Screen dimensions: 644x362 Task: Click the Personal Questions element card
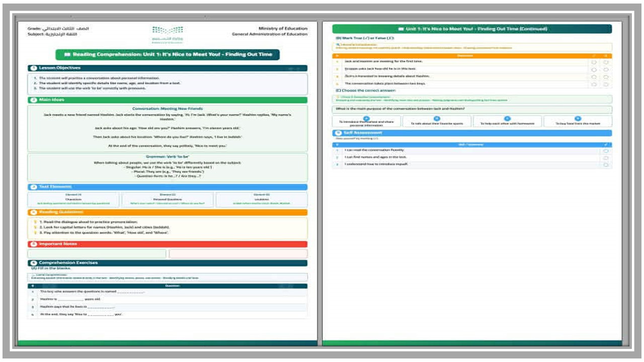(167, 200)
